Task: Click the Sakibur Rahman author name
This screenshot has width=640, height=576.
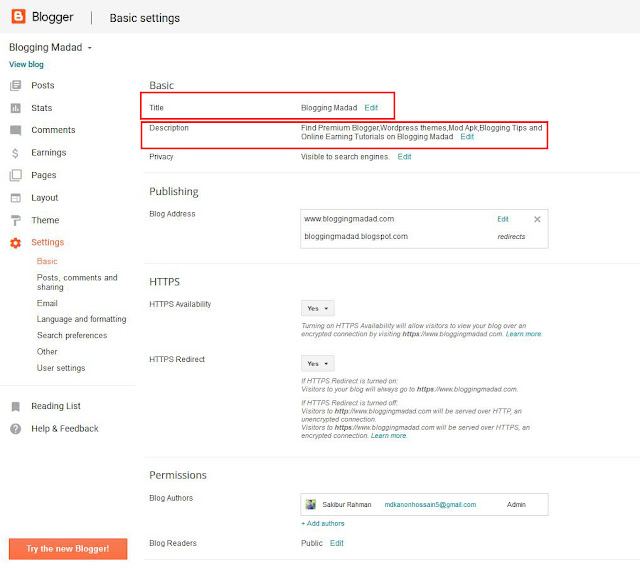Action: (x=347, y=505)
